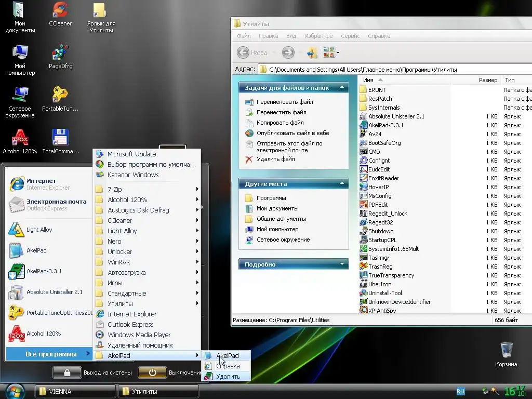Open Мои документы desktop icon

20,18
